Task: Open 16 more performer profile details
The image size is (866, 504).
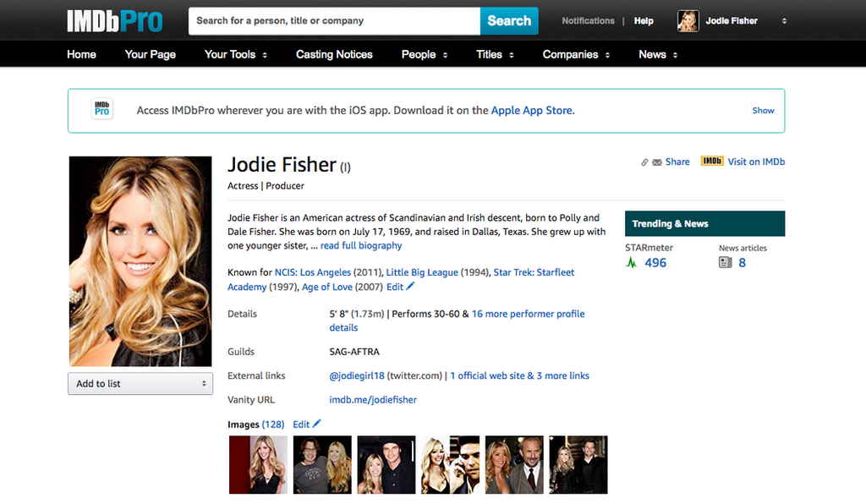Action: tap(528, 314)
